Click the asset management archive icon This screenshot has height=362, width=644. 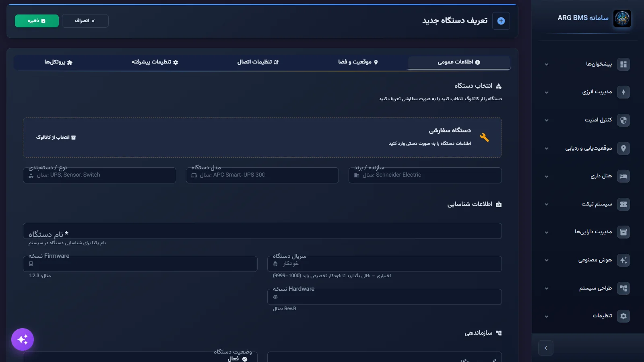point(623,232)
